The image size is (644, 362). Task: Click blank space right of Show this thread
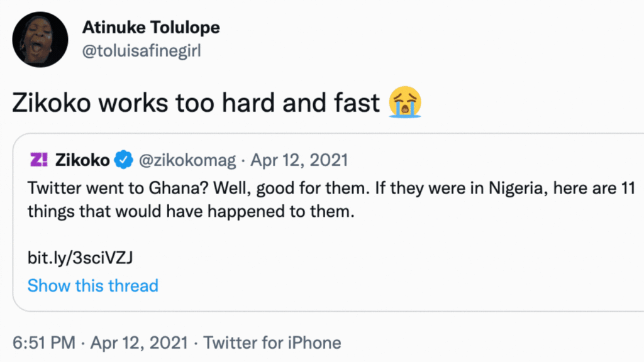pos(377,286)
